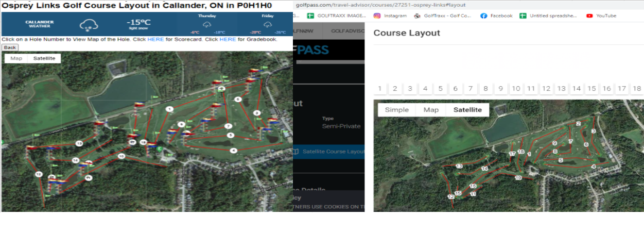Click hole 9 marker on left GolfTraxx map
This screenshot has width=644, height=248.
[181, 124]
